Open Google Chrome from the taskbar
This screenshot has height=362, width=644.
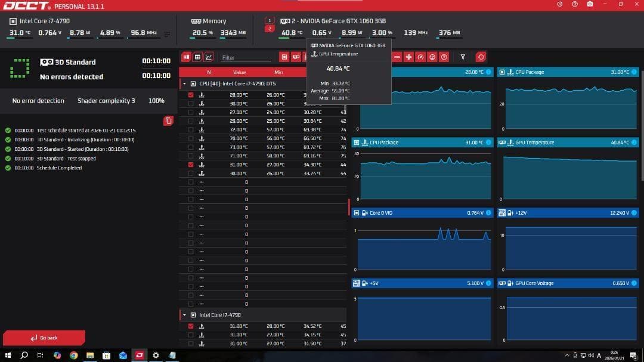(x=73, y=355)
